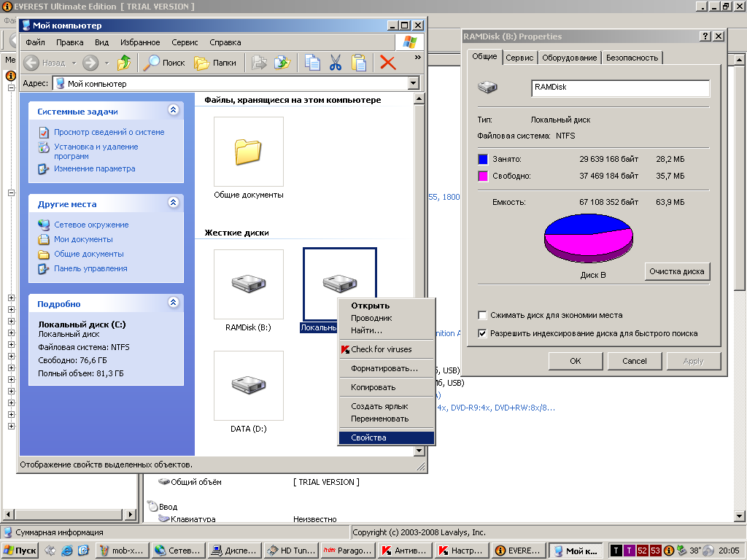This screenshot has height=560, width=747.
Task: Collapse the Другие места panel
Action: (173, 203)
